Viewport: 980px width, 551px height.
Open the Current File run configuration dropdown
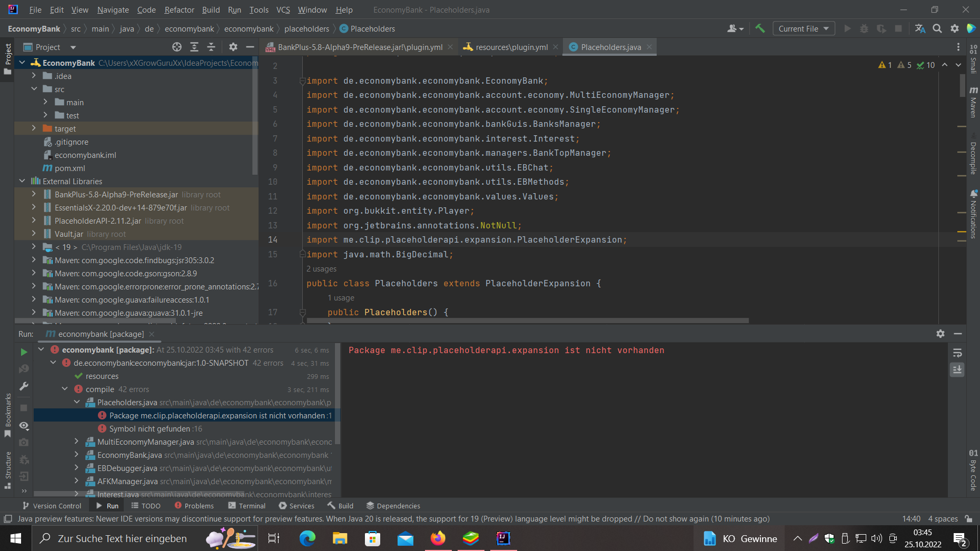(x=804, y=28)
